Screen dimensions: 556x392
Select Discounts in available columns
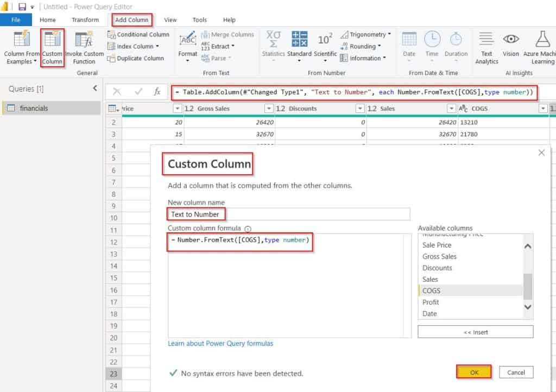(437, 268)
